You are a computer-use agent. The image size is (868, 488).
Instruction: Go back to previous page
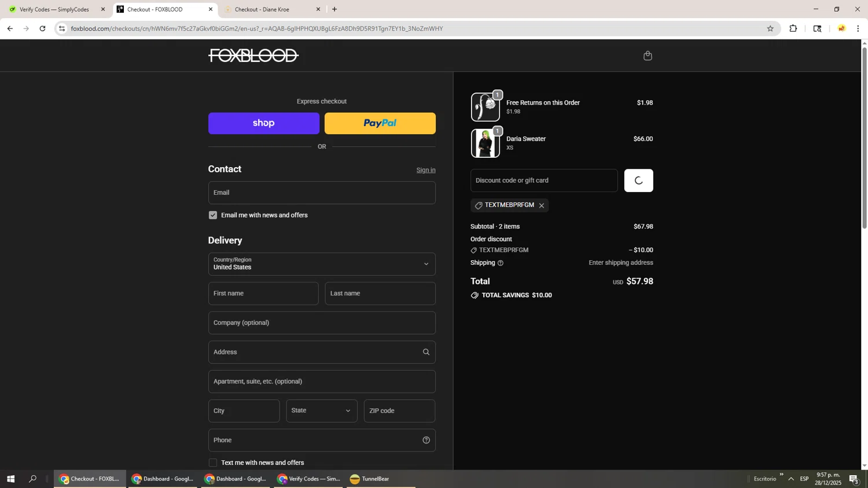(10, 28)
